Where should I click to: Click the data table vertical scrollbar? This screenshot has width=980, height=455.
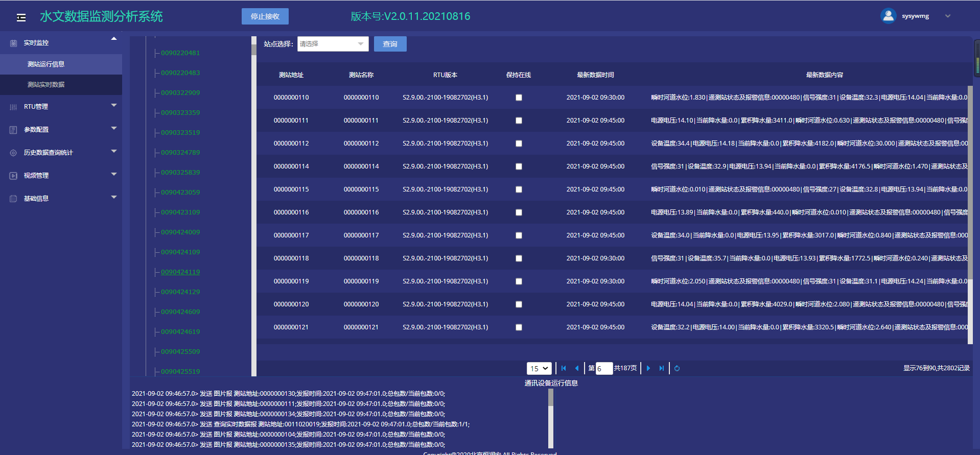coord(970,215)
